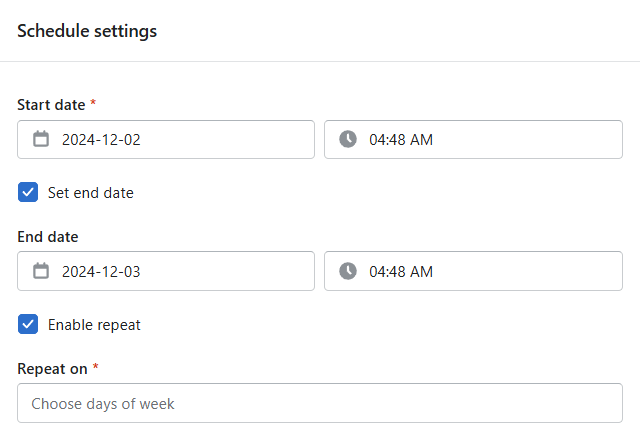
Task: Toggle via the 'Enable repeat' label text
Action: tap(94, 325)
